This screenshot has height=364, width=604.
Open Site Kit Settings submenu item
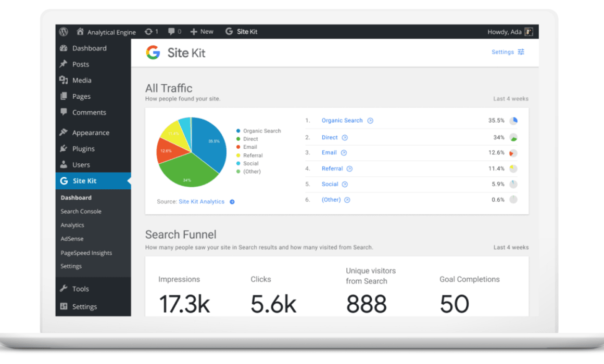[71, 266]
